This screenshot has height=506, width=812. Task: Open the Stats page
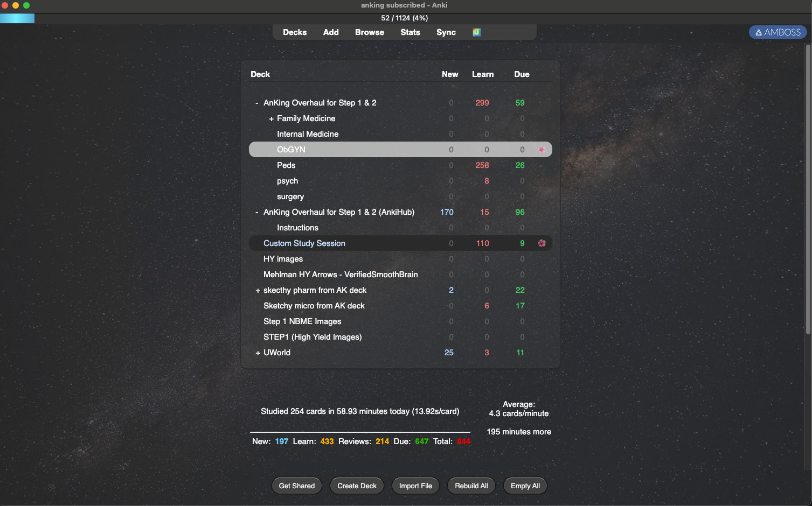pyautogui.click(x=410, y=32)
